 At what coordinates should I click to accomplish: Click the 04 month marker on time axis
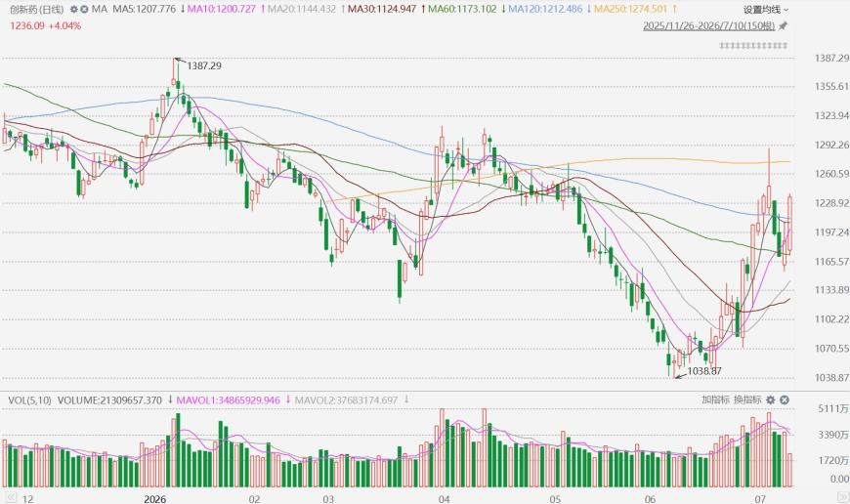click(444, 499)
